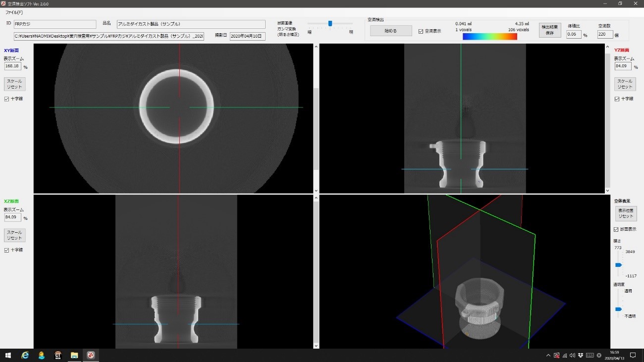Open the ファイル(F) menu

click(x=14, y=12)
